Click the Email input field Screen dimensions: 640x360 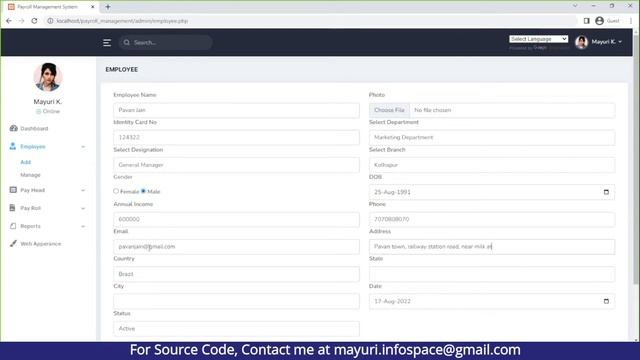[236, 247]
